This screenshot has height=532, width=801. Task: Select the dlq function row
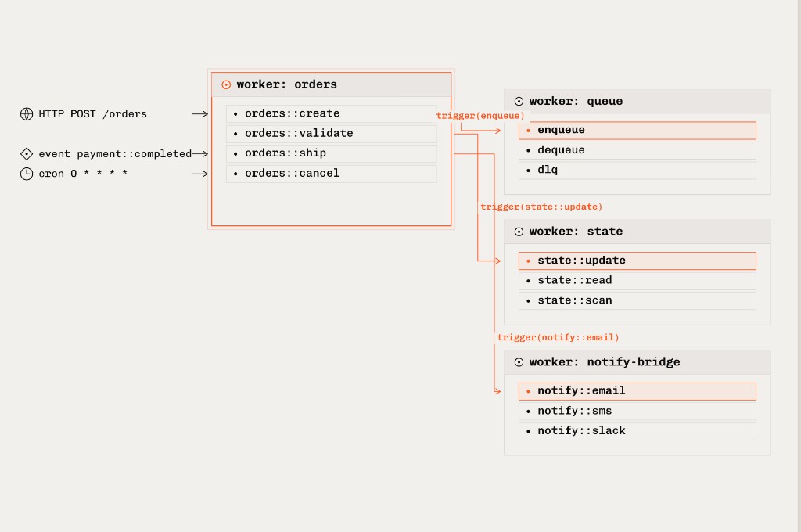click(x=638, y=171)
